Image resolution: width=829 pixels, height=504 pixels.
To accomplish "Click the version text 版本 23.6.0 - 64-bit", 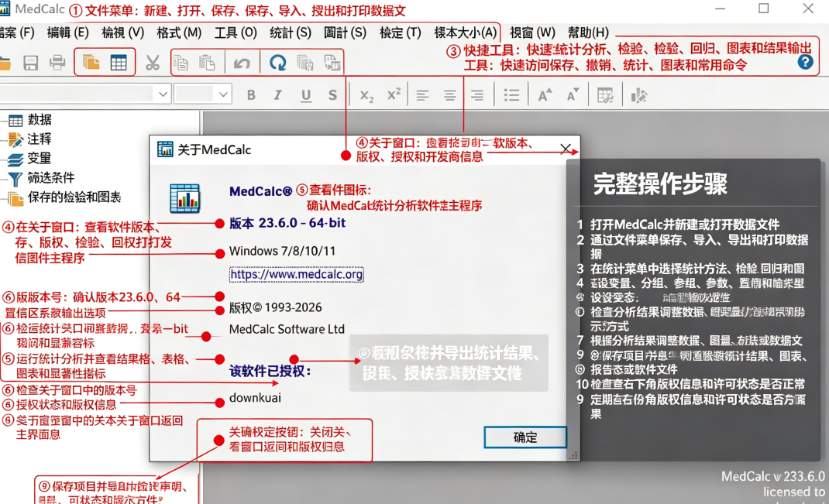I will pyautogui.click(x=287, y=224).
